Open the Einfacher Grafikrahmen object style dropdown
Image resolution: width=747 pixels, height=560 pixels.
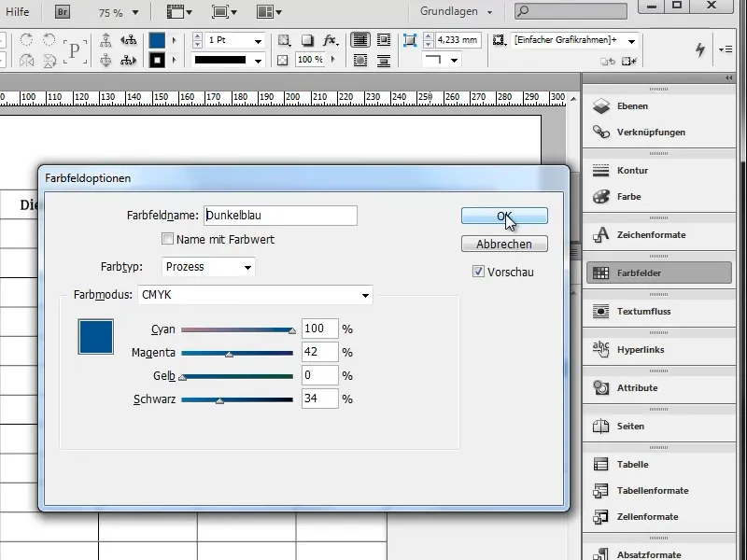(x=631, y=41)
